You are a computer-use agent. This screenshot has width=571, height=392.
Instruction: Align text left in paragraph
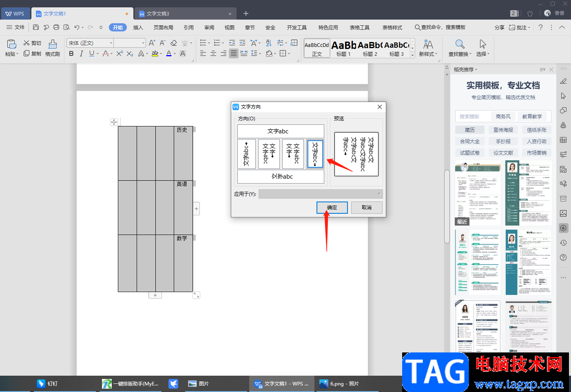coord(203,53)
